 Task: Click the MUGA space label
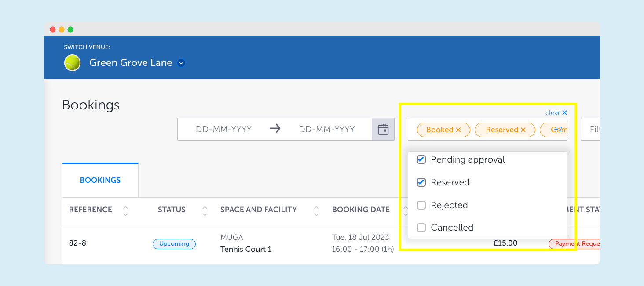(x=232, y=237)
